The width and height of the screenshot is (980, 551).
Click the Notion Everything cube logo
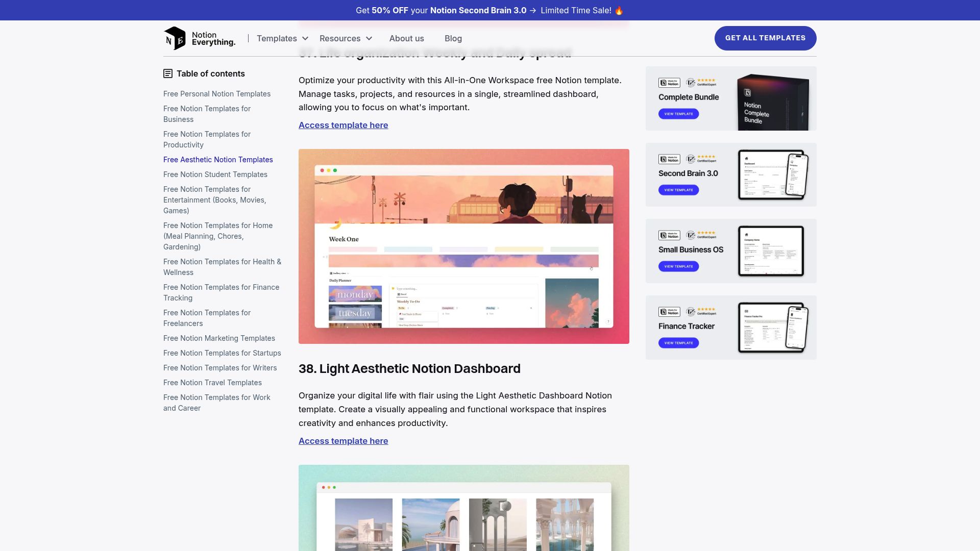click(x=175, y=38)
